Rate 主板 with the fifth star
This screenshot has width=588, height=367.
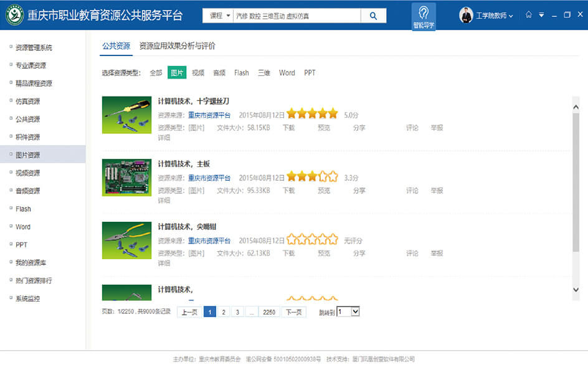click(333, 176)
